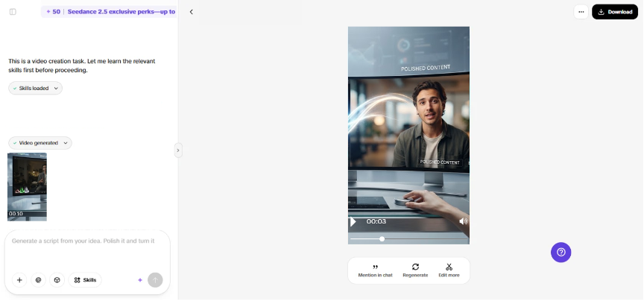Expand the Skills loaded dropdown
The image size is (644, 301).
point(35,88)
